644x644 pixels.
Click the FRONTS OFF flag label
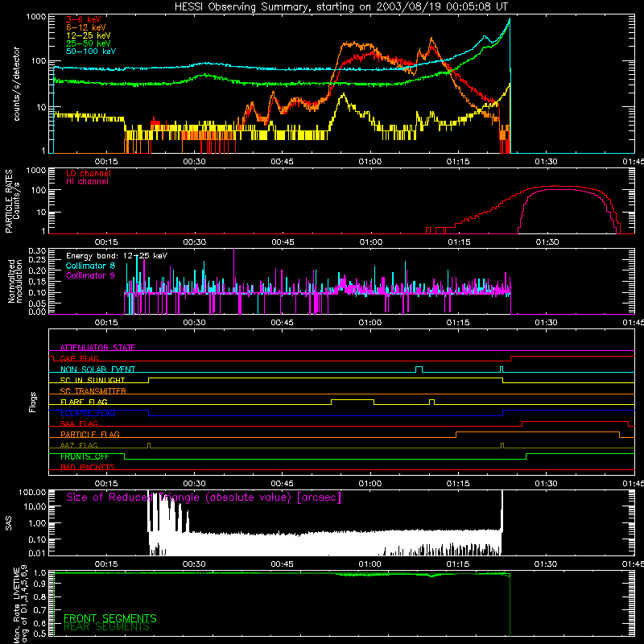click(85, 456)
